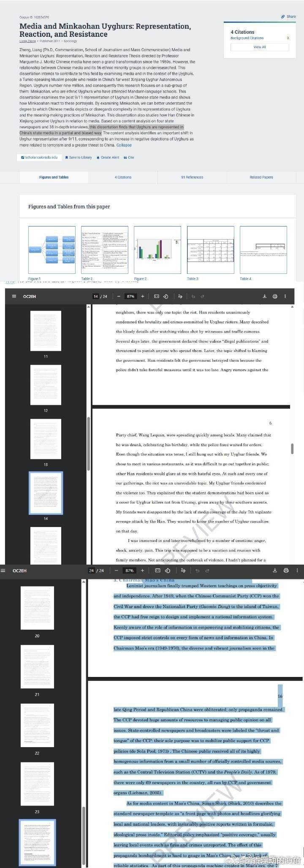This screenshot has height=868, width=304.
Task: Switch to the Figures and Tables tab
Action: tap(54, 177)
